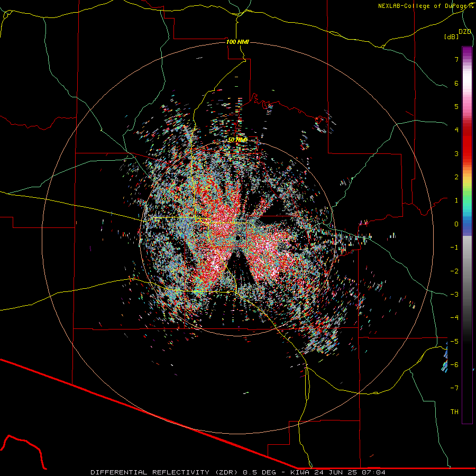This screenshot has height=476, width=476.
Task: Click the -2 dB scale value
Action: 454,271
